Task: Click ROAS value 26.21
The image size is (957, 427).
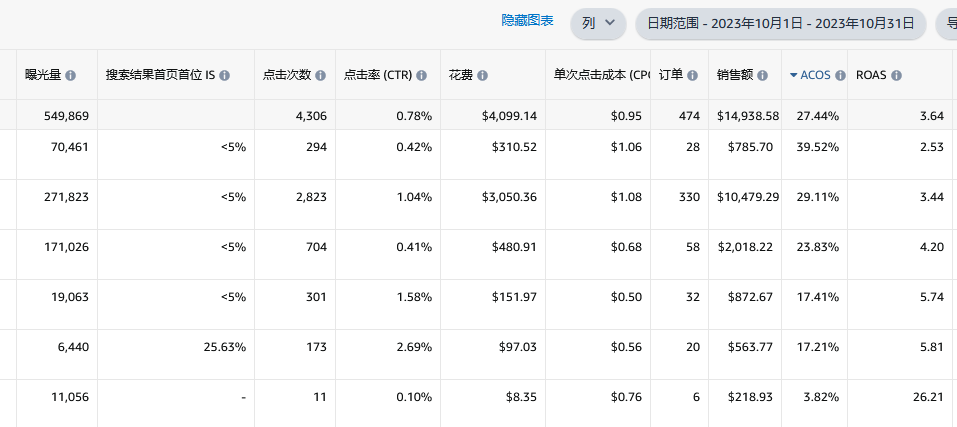Action: 928,397
